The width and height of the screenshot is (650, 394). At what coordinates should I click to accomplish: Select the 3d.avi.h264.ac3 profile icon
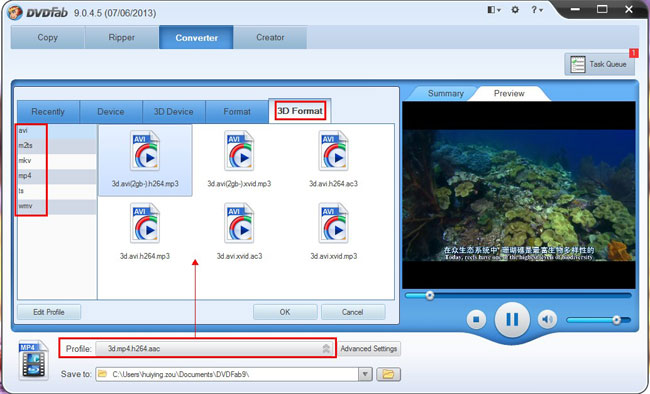(334, 151)
